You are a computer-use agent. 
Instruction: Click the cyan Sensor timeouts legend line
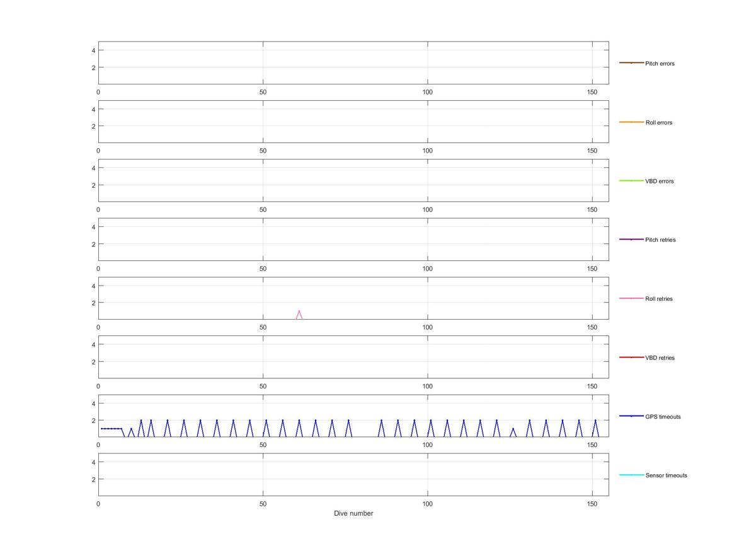coord(631,475)
